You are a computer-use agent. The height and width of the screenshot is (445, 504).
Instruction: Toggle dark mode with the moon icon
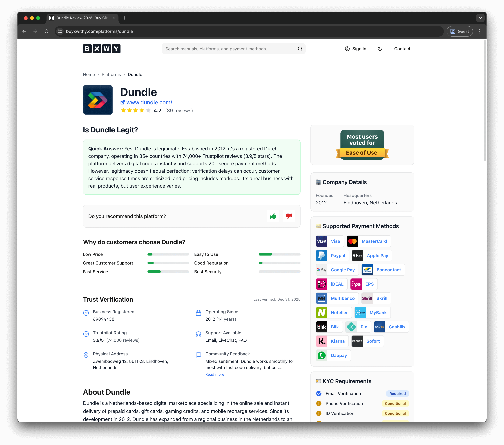tap(380, 49)
